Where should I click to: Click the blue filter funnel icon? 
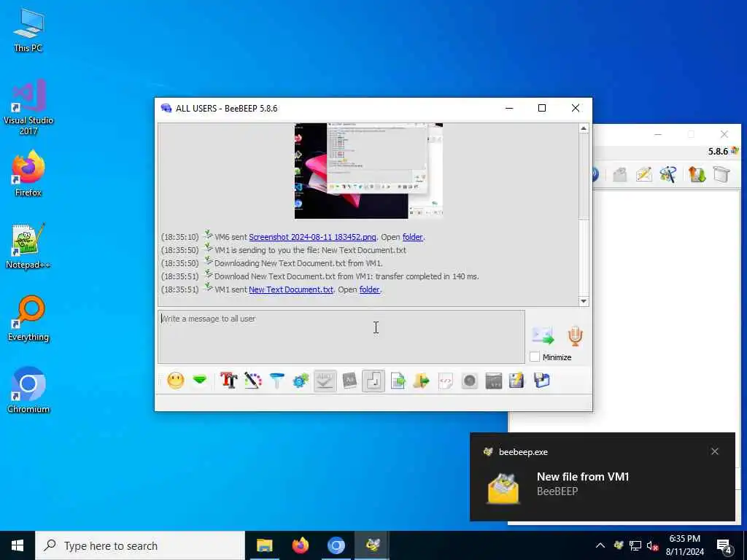[276, 381]
